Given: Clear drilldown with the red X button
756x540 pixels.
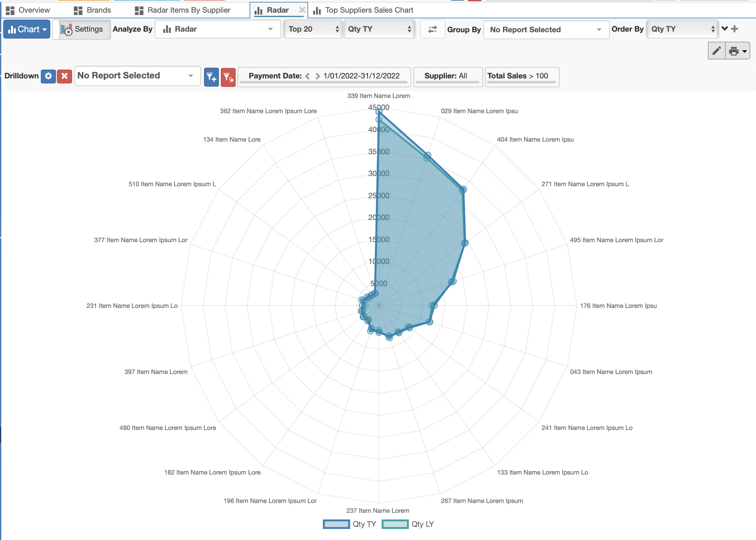Looking at the screenshot, I should tap(65, 76).
